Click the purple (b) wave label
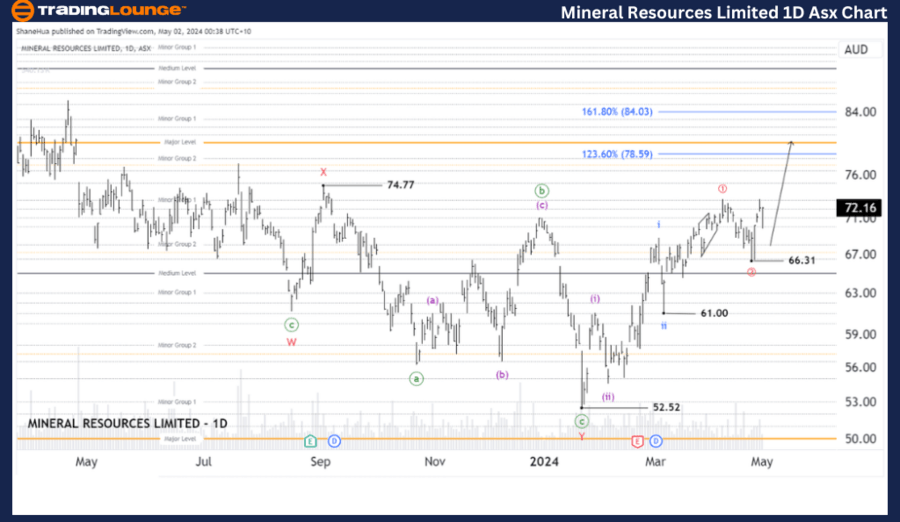900x522 pixels. (502, 375)
